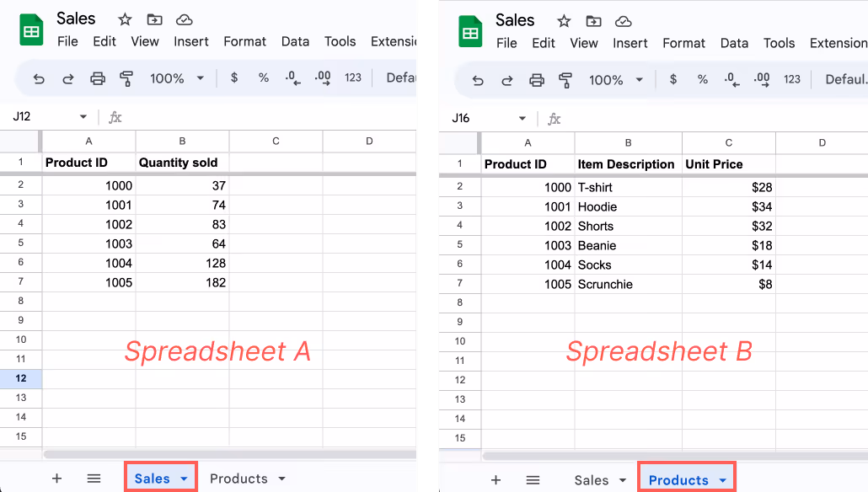Open Tools menu in Spreadsheet B
Screen dimensions: 868x492
[x=779, y=43]
